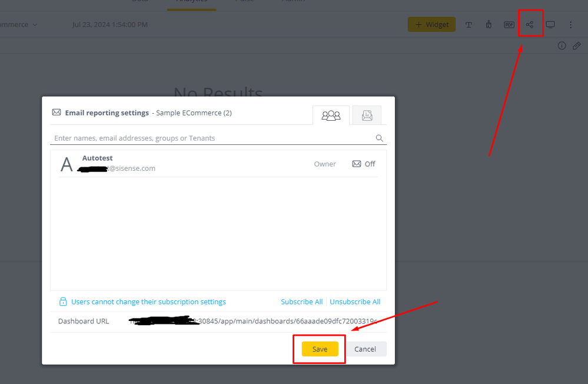Switch to the email report schedule tab

[x=367, y=115]
